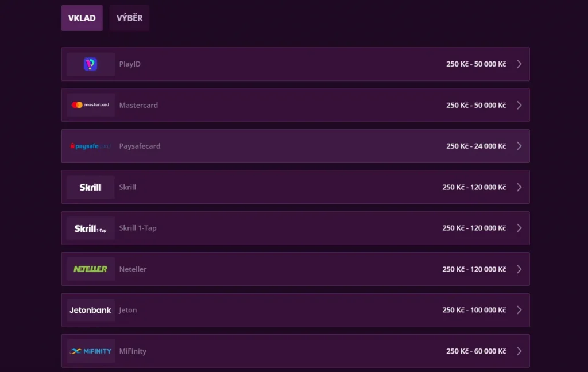Click the Neteller logo icon

point(90,269)
